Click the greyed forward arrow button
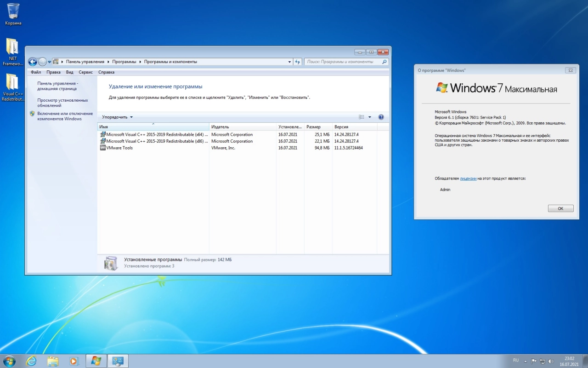Viewport: 588px width, 368px height. 42,62
